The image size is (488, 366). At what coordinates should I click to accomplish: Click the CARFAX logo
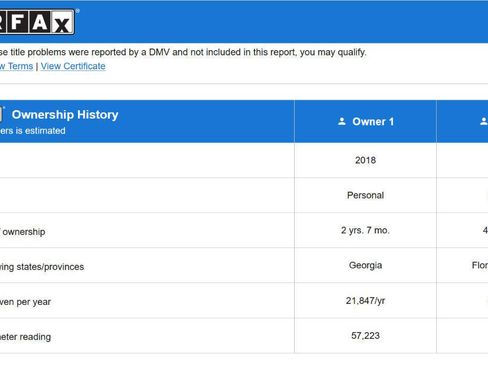point(37,22)
